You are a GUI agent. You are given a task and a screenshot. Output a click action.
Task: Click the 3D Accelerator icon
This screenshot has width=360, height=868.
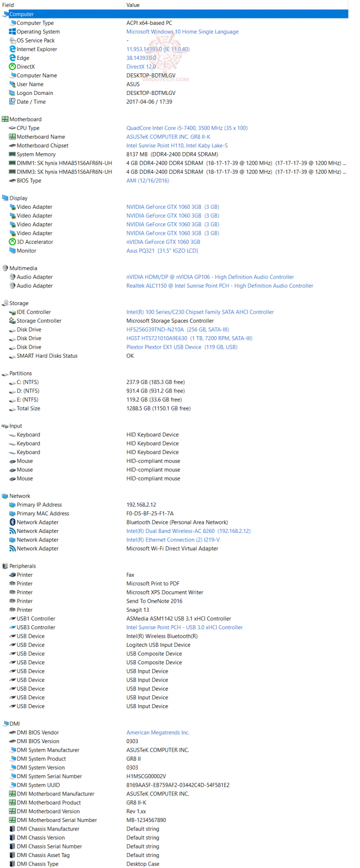coord(12,242)
